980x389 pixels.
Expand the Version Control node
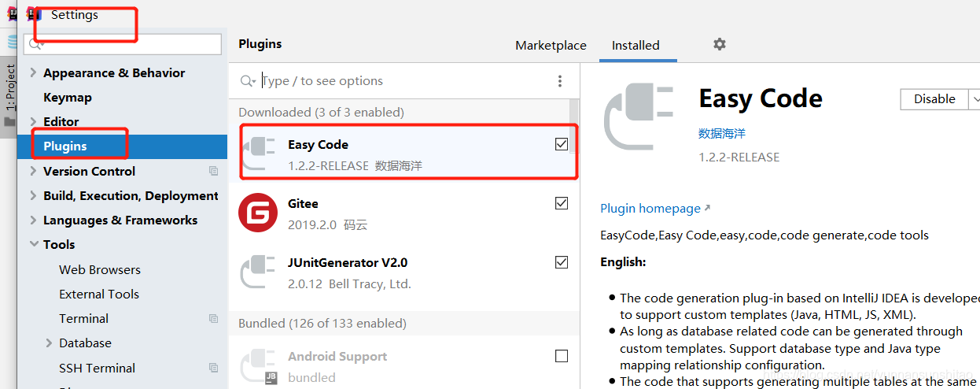pyautogui.click(x=33, y=171)
